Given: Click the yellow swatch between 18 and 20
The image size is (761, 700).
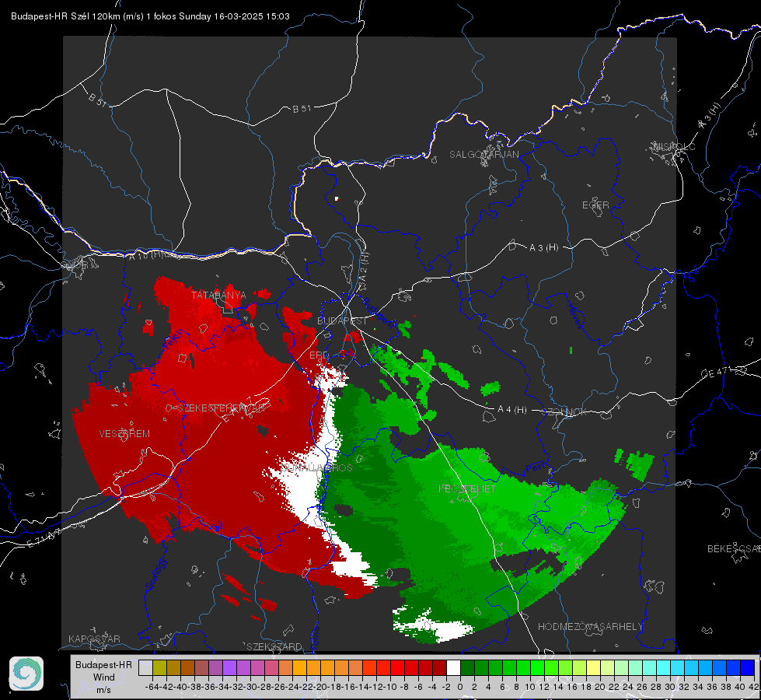Looking at the screenshot, I should (593, 667).
